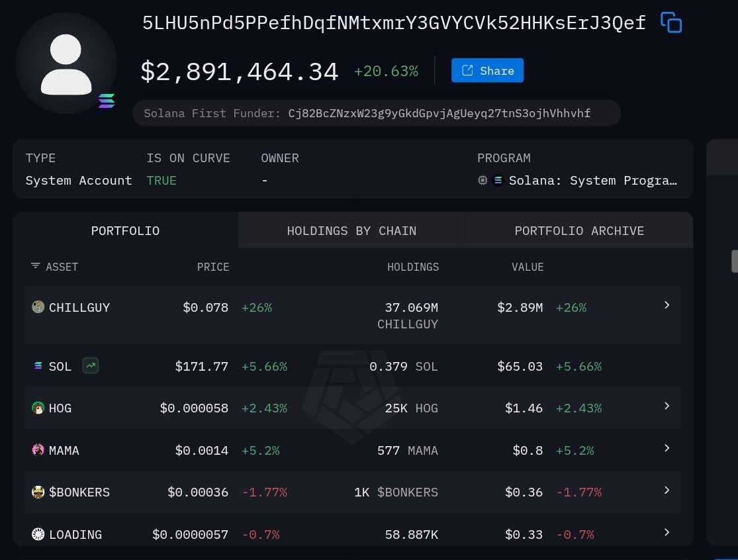Click the scrollbar handle on the right panel
Image resolution: width=738 pixels, height=560 pixels.
734,261
